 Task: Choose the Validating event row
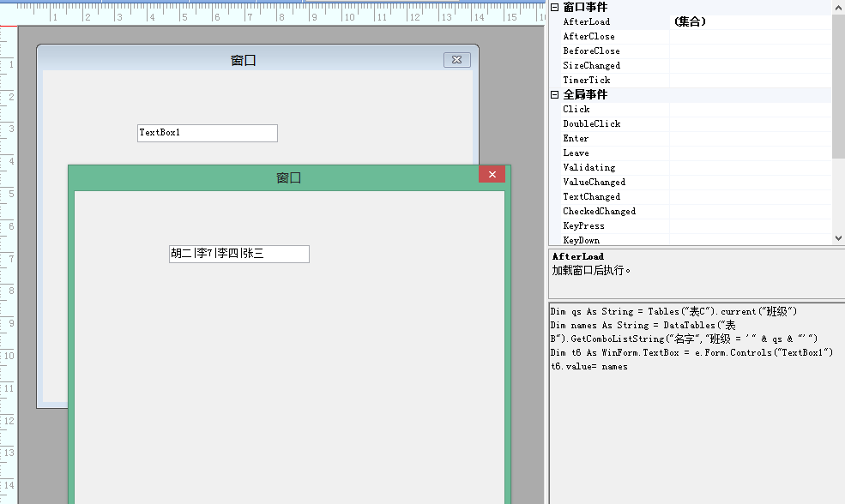click(588, 168)
